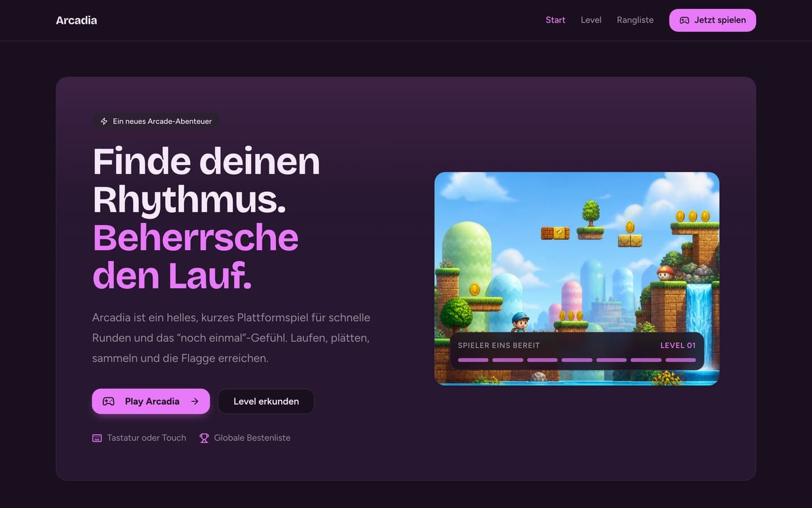Click the LEVEL 01 label
Image resolution: width=812 pixels, height=508 pixels.
(x=678, y=345)
